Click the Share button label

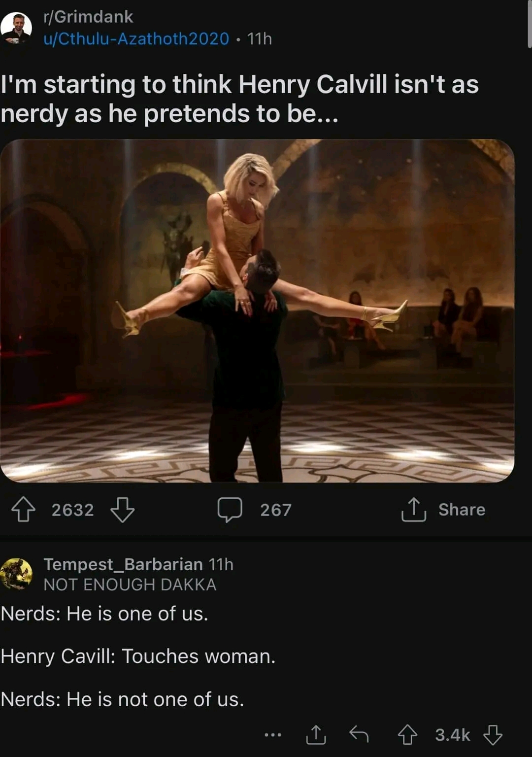(462, 509)
